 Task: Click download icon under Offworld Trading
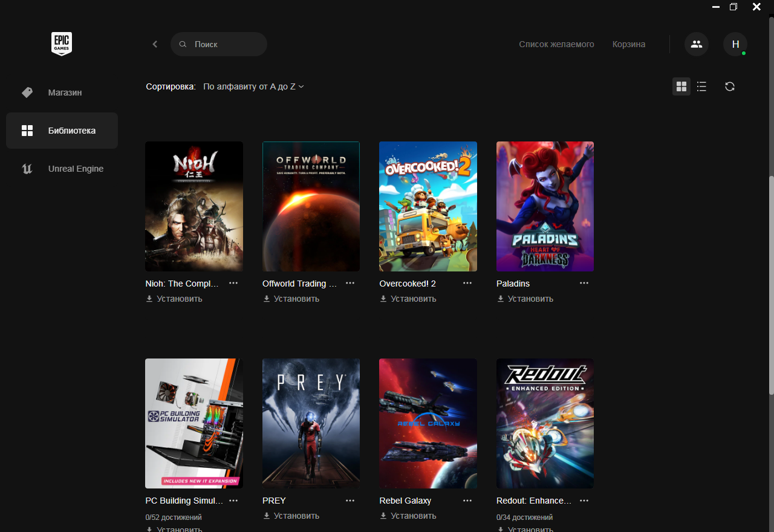click(x=266, y=299)
